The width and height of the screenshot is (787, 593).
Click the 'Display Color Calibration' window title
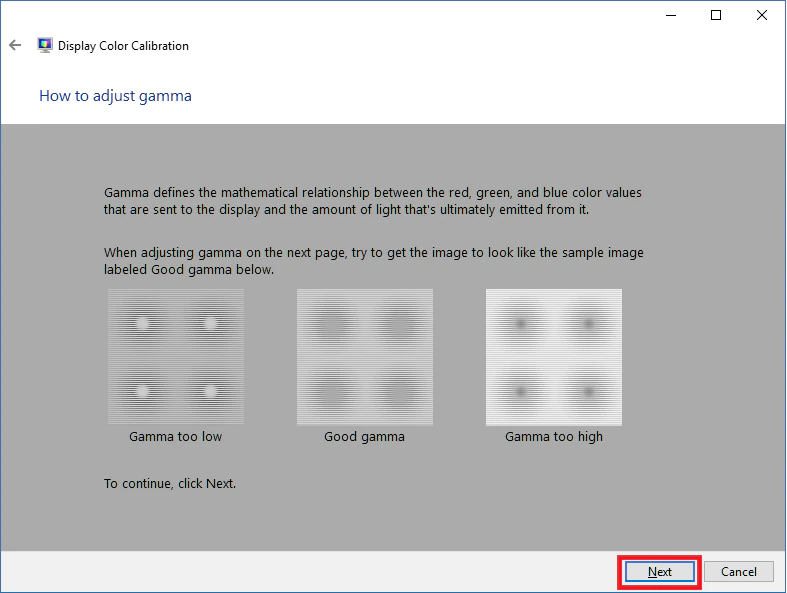click(123, 46)
